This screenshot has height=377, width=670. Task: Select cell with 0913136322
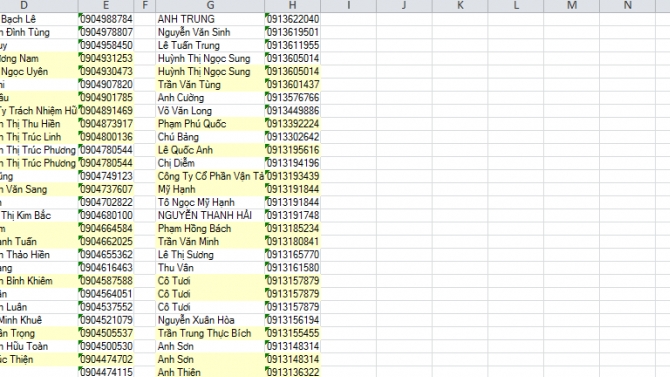(x=292, y=372)
